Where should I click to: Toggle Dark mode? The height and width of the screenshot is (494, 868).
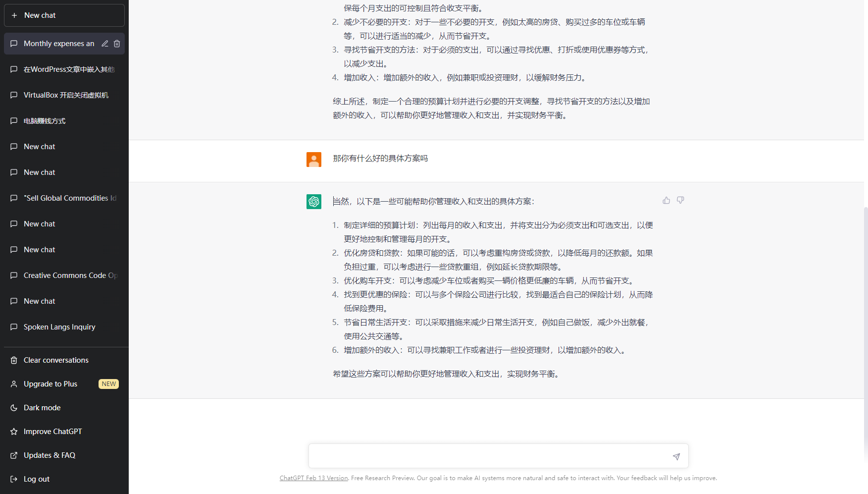pyautogui.click(x=42, y=407)
